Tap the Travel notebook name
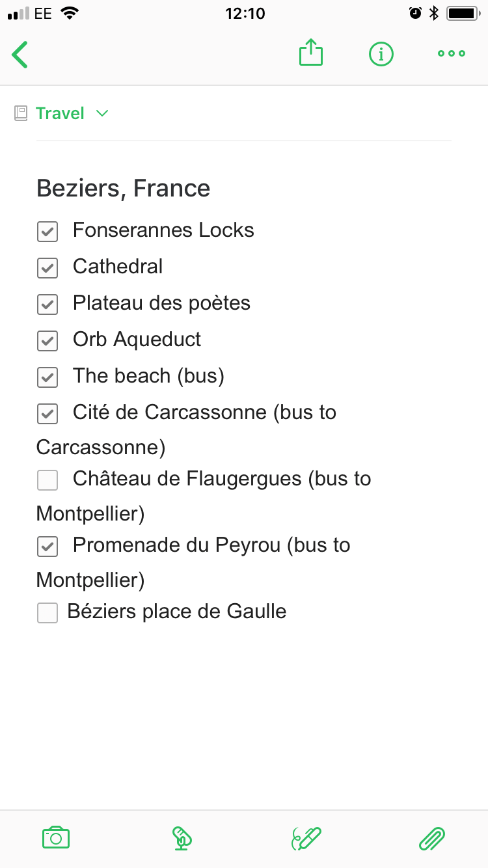 click(60, 113)
